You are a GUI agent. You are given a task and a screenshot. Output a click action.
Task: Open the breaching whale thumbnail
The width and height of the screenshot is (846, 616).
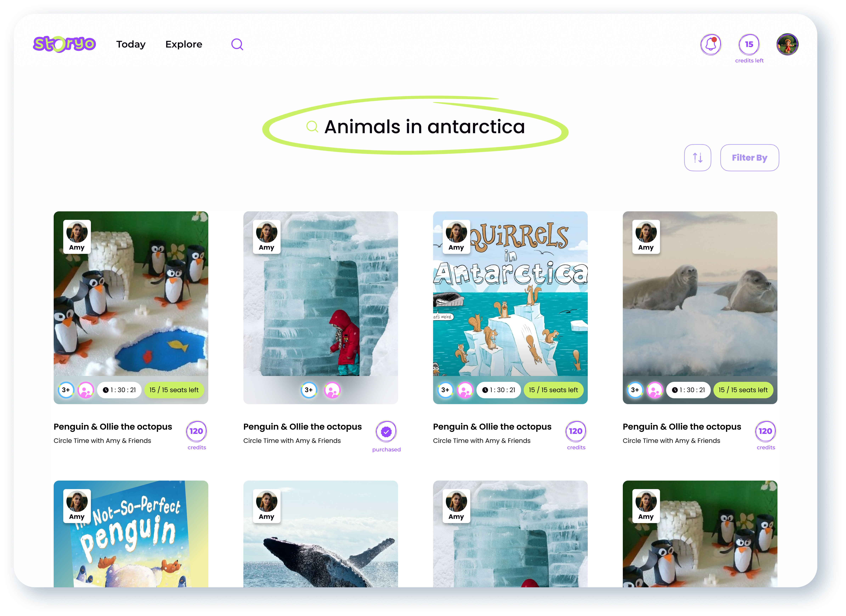[320, 534]
